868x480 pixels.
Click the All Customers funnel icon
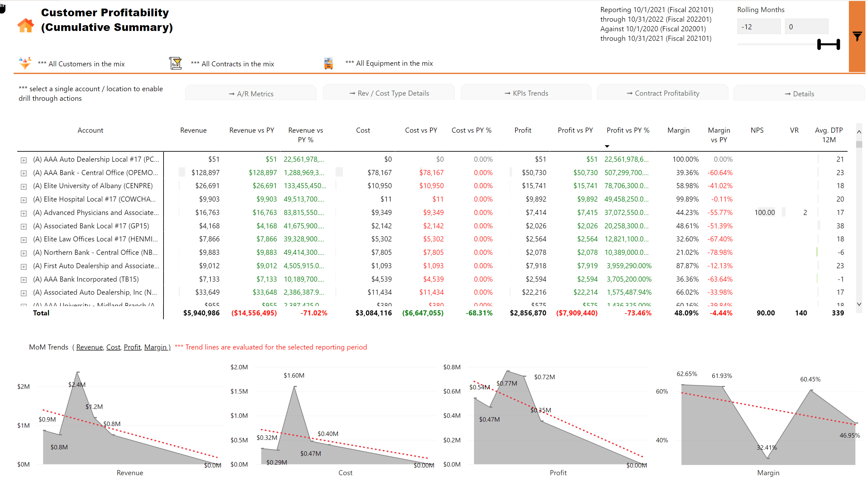coord(25,63)
